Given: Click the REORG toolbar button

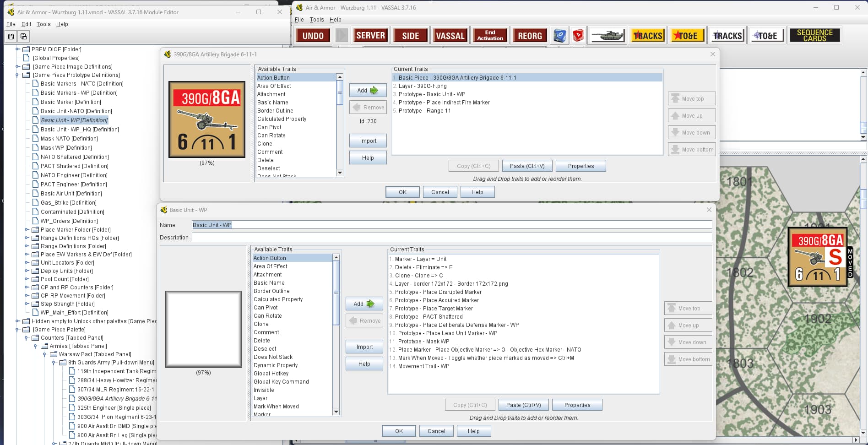Looking at the screenshot, I should [x=530, y=36].
